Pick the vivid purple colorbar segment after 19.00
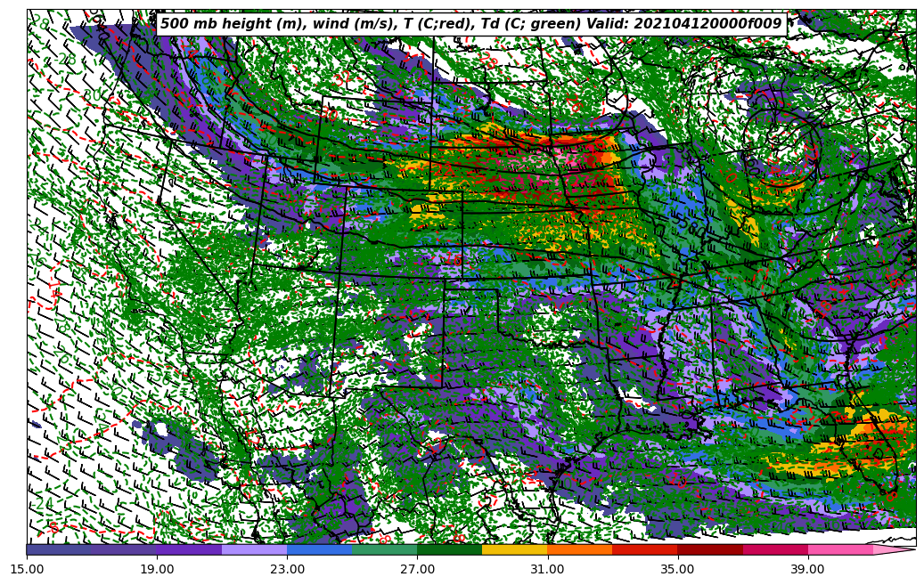 click(x=189, y=549)
